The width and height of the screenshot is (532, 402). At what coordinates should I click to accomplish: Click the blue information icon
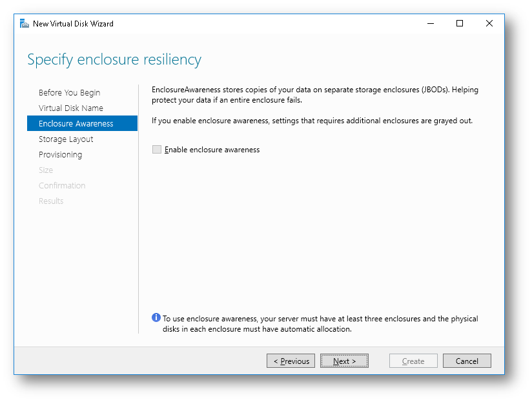(x=156, y=317)
